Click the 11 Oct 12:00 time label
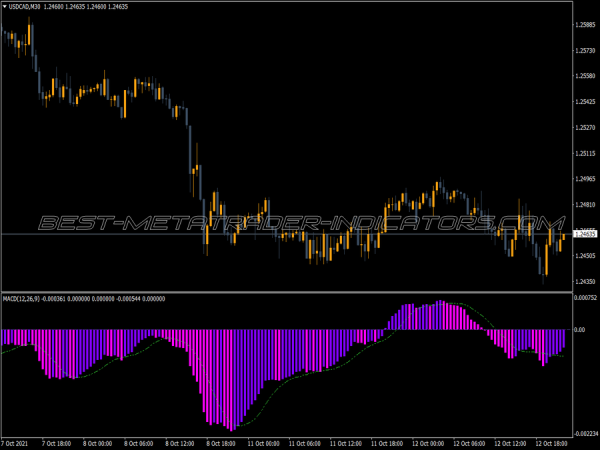Screen dimensions: 600x450 pyautogui.click(x=346, y=443)
